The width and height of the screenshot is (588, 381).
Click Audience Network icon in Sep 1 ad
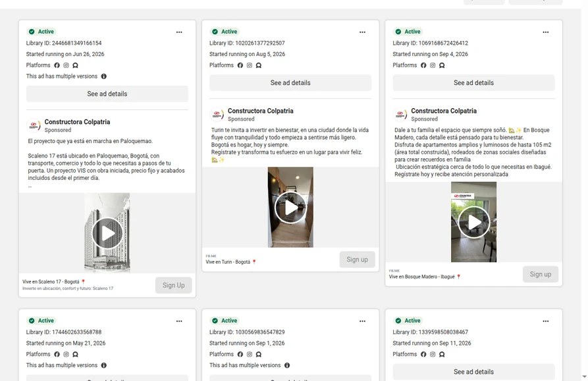(259, 355)
